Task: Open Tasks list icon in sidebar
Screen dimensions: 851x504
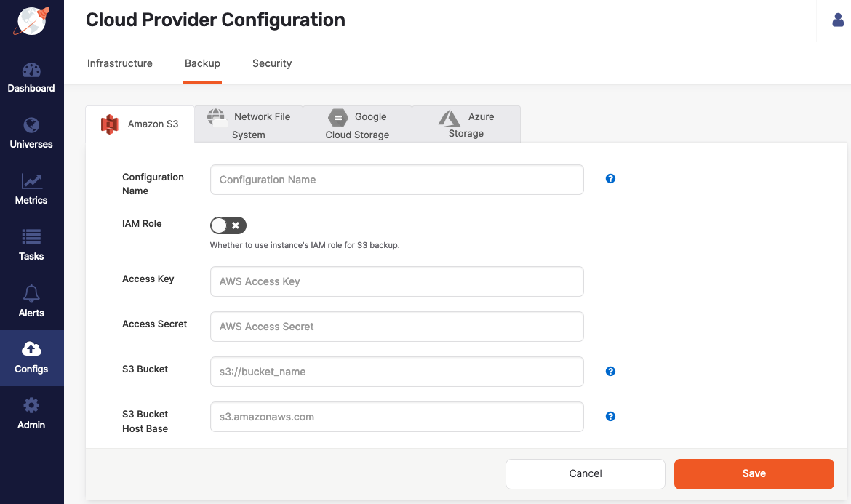Action: (31, 237)
